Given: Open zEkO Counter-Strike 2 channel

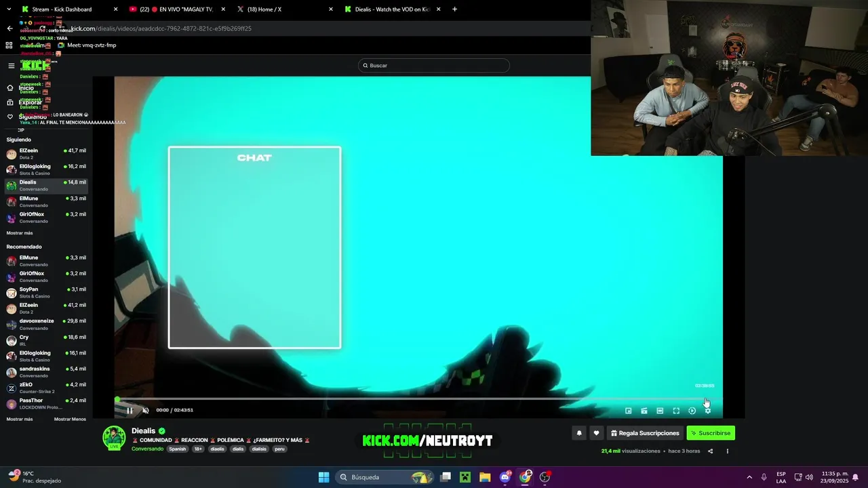Looking at the screenshot, I should [46, 388].
